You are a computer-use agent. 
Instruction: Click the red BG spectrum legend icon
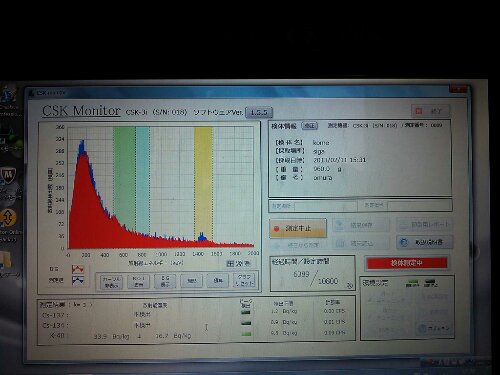(78, 269)
